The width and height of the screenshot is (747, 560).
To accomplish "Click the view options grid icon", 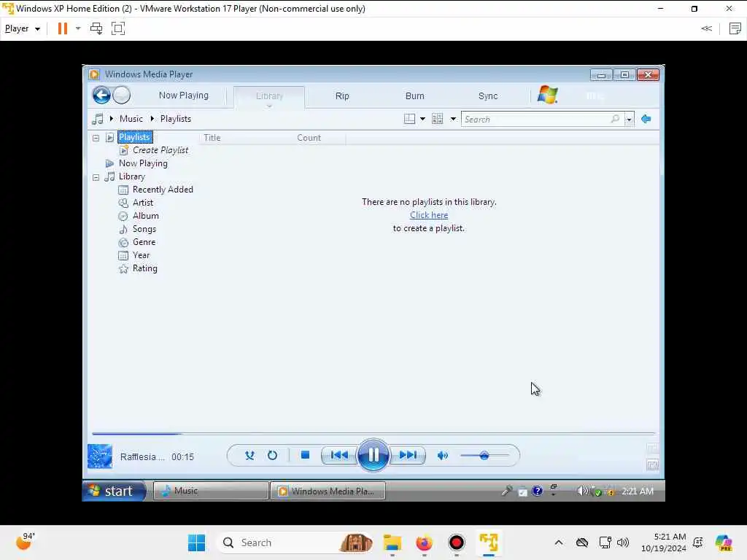I will click(438, 119).
